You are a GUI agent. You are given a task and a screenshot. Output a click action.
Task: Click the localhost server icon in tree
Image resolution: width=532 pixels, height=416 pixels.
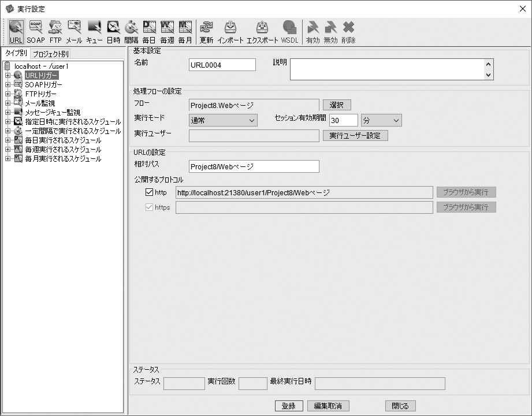(x=7, y=66)
